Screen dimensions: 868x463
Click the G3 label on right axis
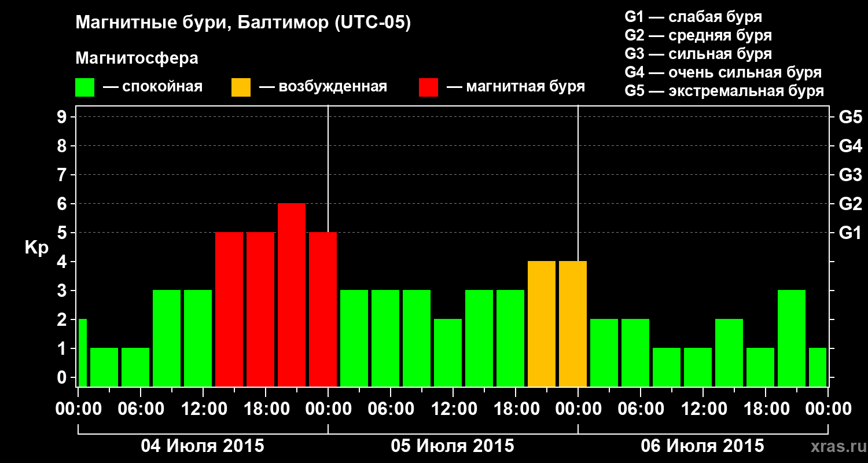850,175
